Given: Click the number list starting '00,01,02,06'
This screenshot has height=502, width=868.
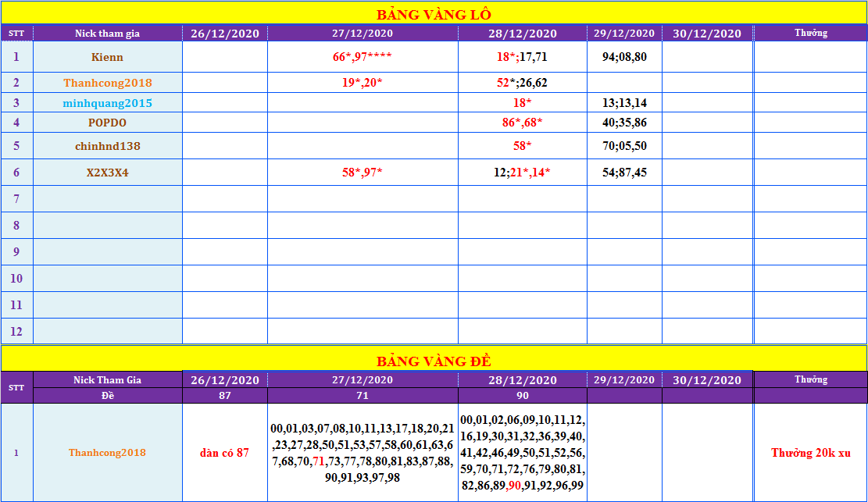Looking at the screenshot, I should point(523,453).
